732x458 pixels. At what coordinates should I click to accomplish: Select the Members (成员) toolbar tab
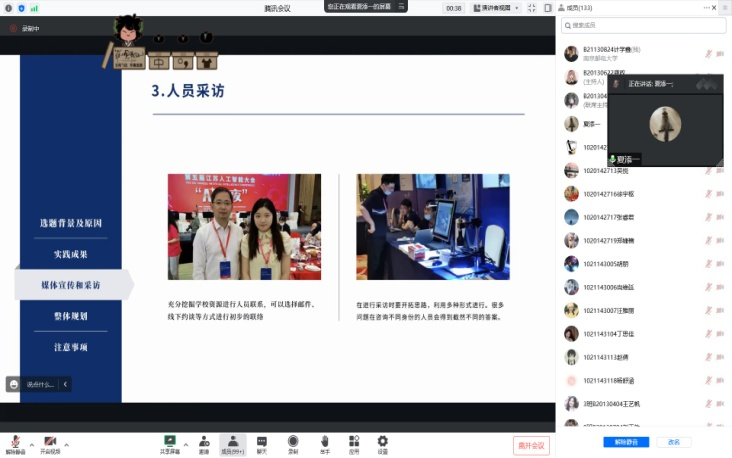tap(232, 443)
